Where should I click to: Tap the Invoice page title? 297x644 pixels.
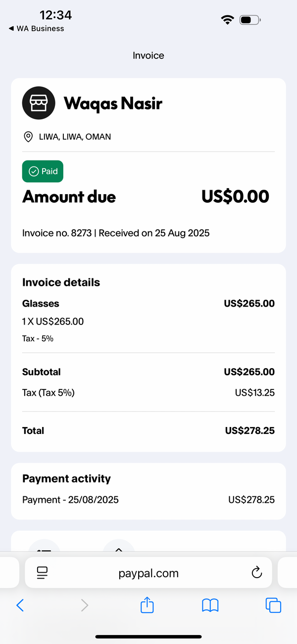tap(148, 55)
